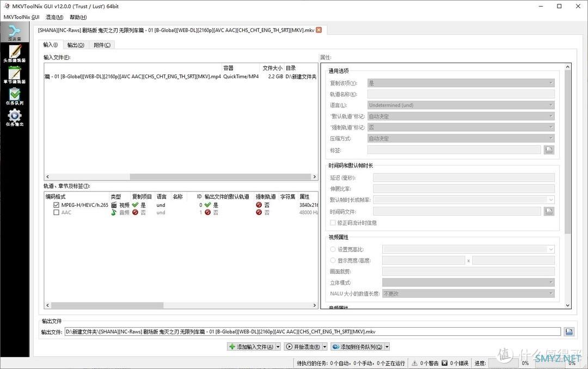588x369 pixels.
Task: Click default track red icon for AAC
Action: click(208, 212)
